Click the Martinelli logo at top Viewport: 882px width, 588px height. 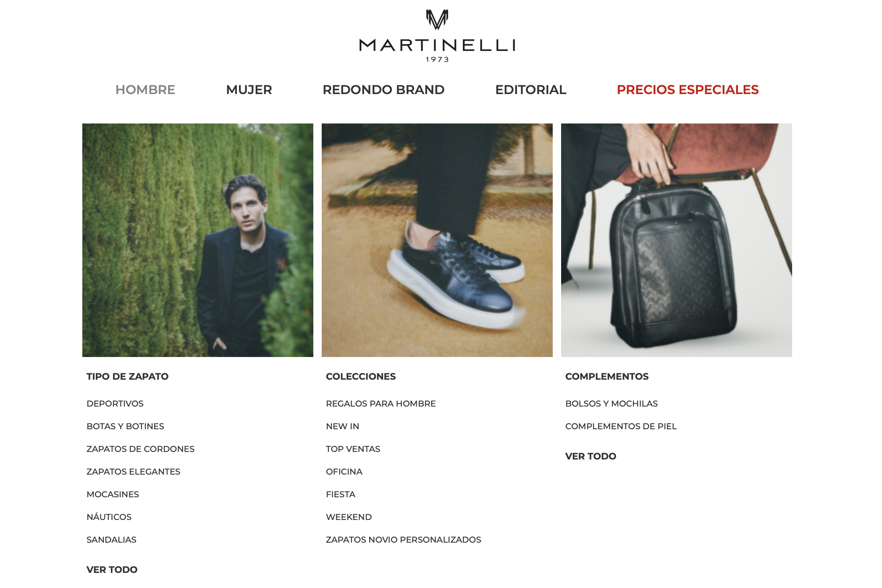pos(437,36)
